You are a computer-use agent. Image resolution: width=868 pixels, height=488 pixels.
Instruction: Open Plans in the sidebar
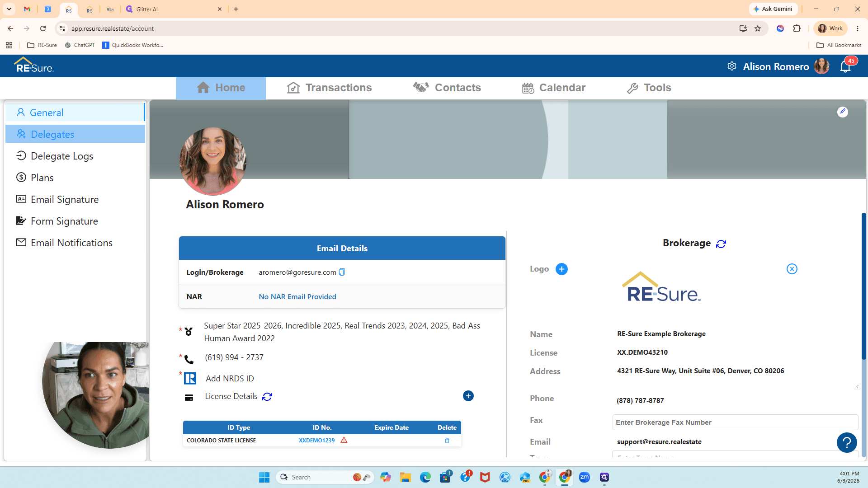(x=75, y=178)
